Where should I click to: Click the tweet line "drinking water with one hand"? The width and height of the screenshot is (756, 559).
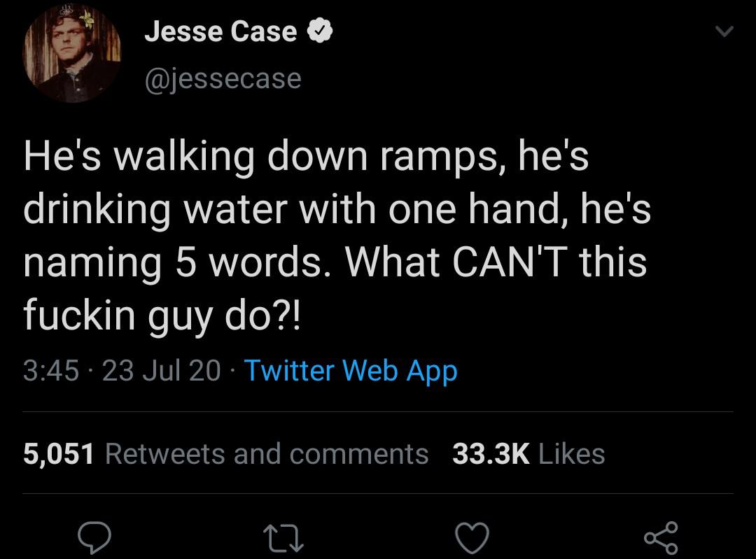click(337, 210)
